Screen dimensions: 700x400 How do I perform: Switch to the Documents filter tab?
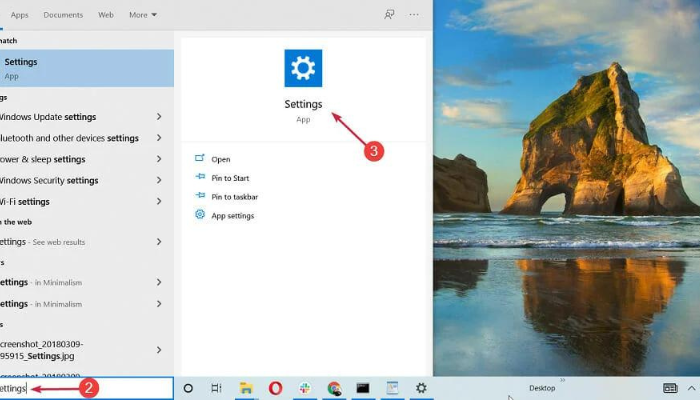point(63,15)
